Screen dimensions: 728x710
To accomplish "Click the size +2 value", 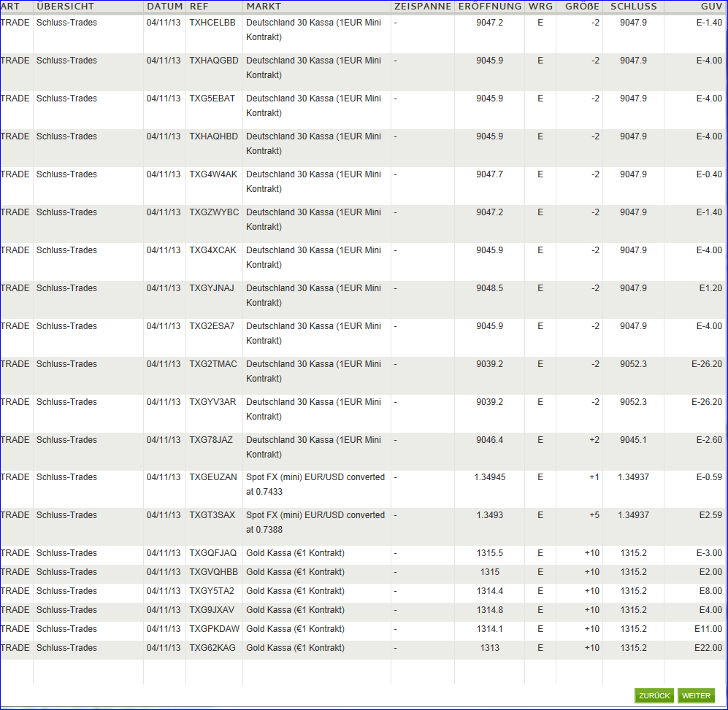I will (x=594, y=440).
